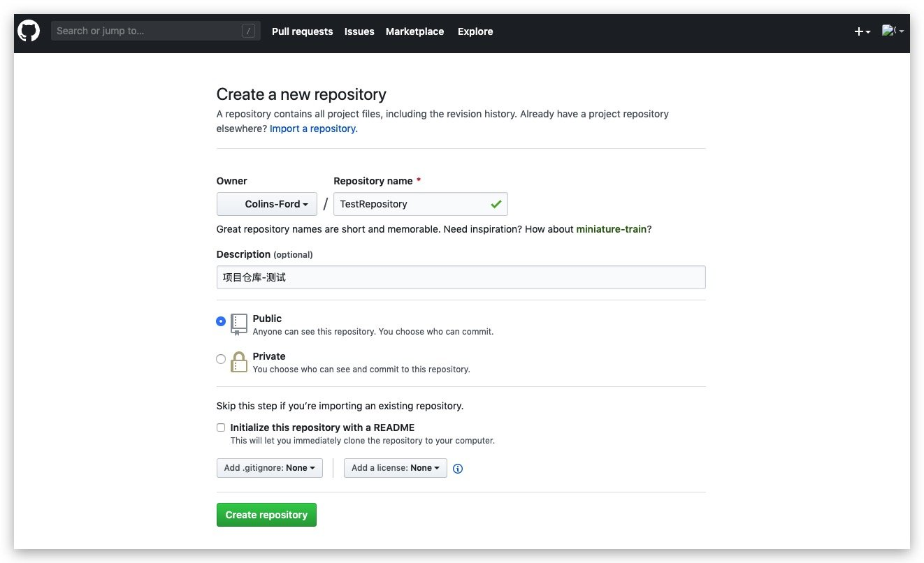The image size is (924, 563).
Task: Click the Private lock icon
Action: point(239,362)
